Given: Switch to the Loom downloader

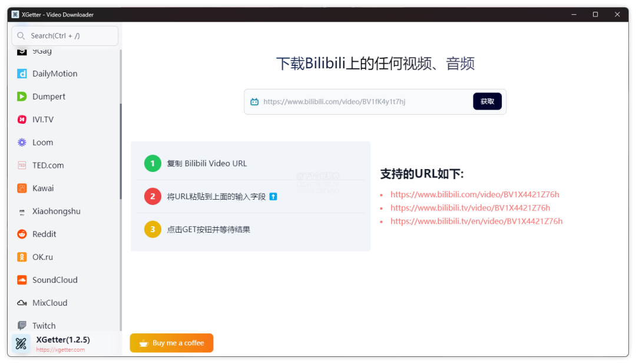Looking at the screenshot, I should [x=64, y=143].
